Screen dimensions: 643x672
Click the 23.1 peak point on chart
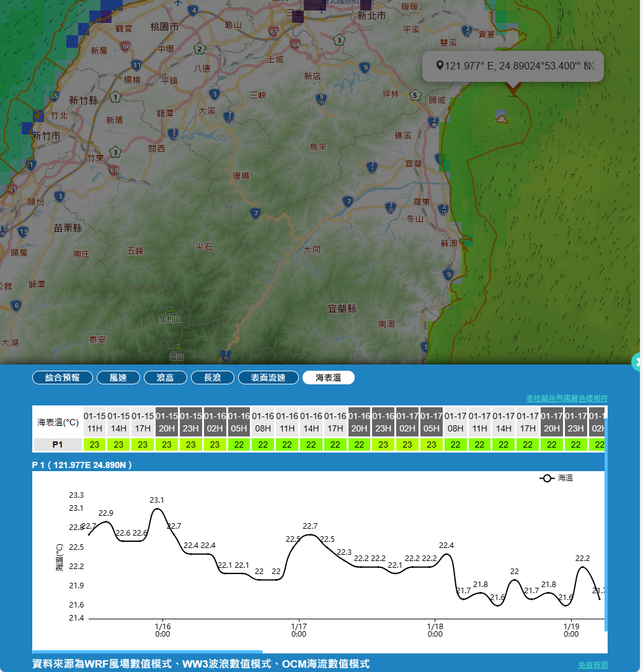pos(157,509)
